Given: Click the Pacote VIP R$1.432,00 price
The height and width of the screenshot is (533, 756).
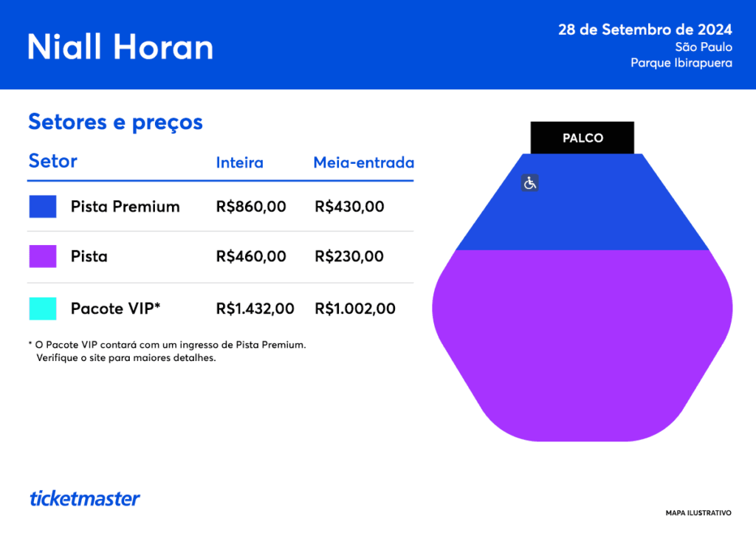Looking at the screenshot, I should coord(255,309).
